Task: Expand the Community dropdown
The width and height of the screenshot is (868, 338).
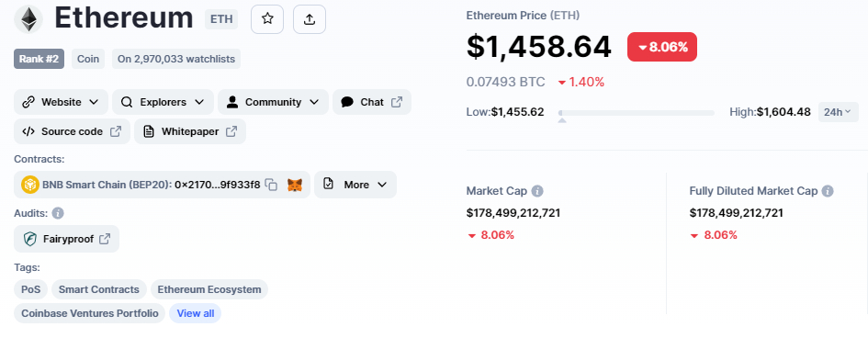Action: [x=273, y=102]
